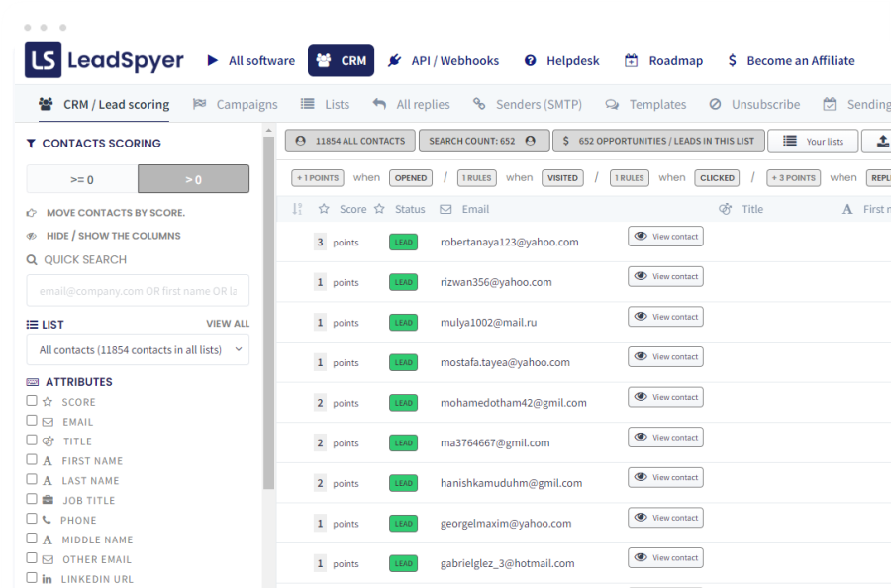891x588 pixels.
Task: Click the Campaigns flag icon
Action: [x=199, y=104]
